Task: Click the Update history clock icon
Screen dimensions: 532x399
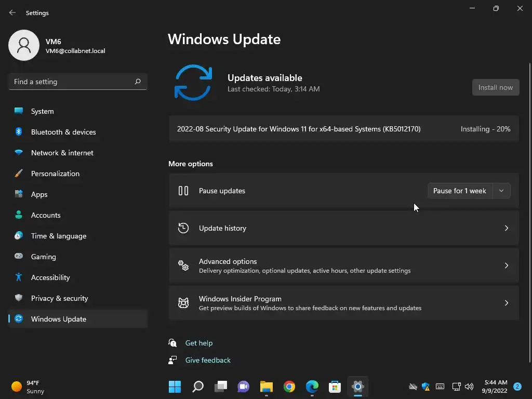Action: click(183, 228)
